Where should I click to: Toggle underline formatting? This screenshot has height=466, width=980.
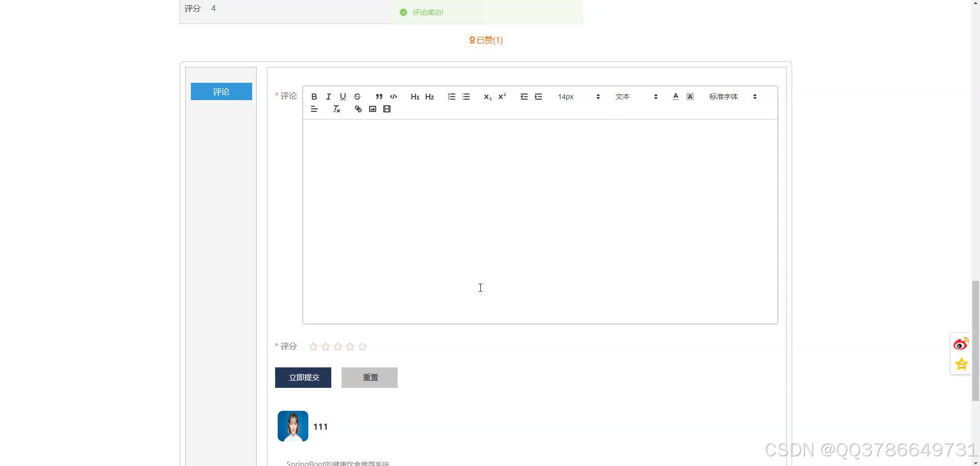tap(343, 97)
